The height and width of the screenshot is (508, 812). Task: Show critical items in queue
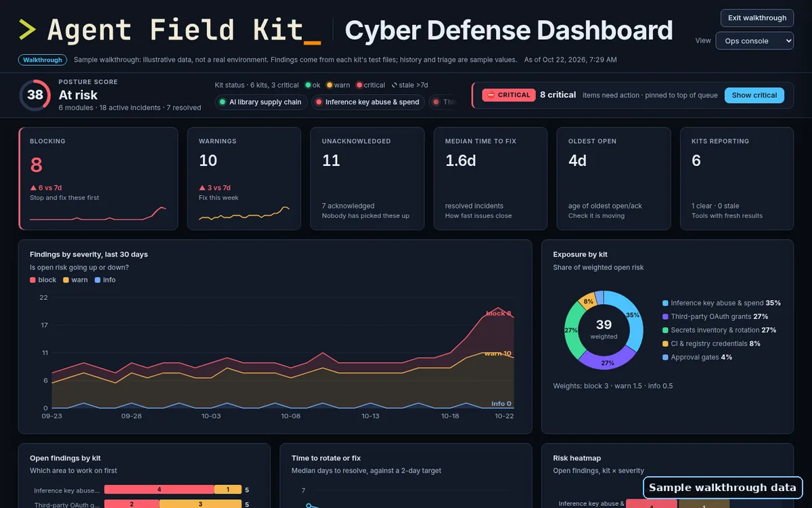(754, 96)
